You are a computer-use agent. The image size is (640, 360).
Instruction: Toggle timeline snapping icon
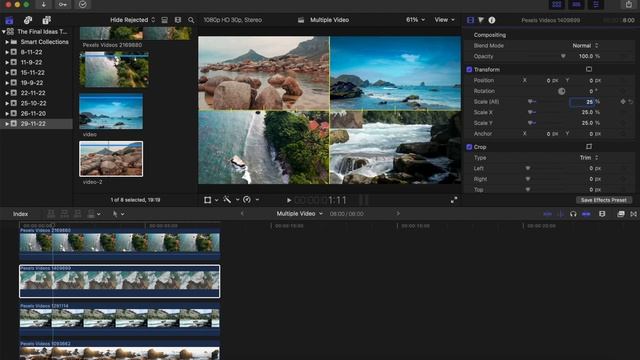[587, 214]
